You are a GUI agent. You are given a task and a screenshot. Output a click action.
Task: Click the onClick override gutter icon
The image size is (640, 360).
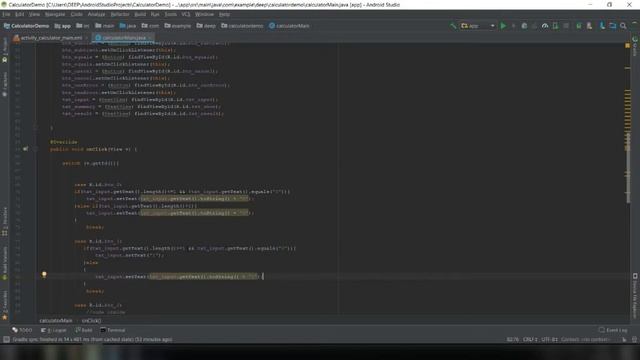coord(25,149)
